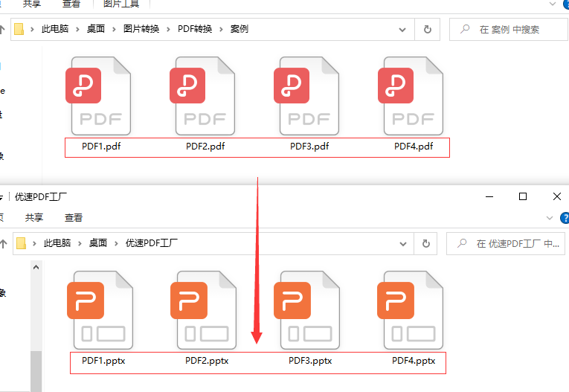Screen dimensions: 569x392
Task: Click the PDF4.pdf file name
Action: (414, 147)
